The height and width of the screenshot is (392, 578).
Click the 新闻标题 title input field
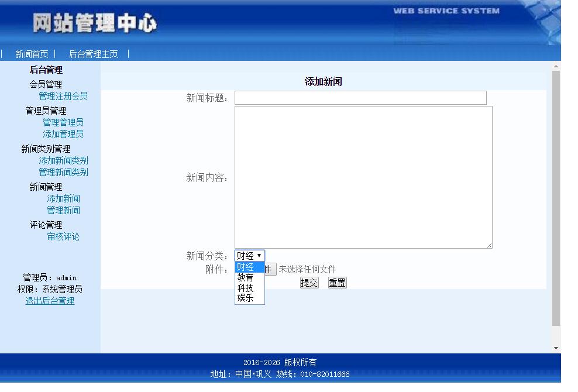[359, 97]
